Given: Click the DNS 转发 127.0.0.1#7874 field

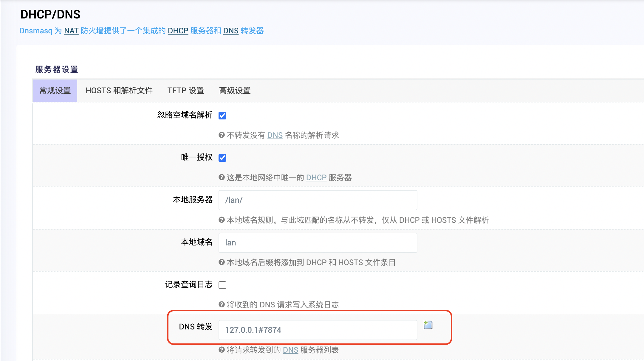Looking at the screenshot, I should click(x=318, y=330).
